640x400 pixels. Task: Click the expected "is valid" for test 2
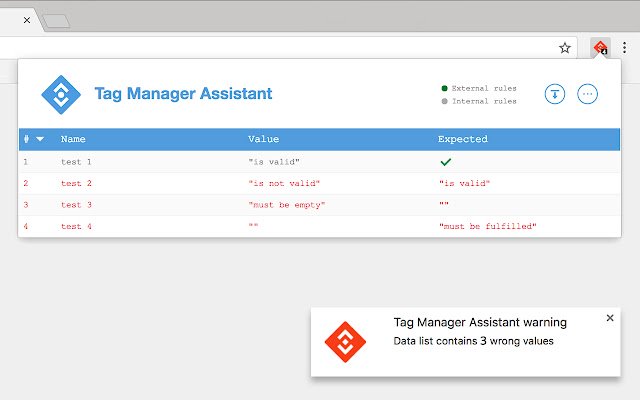pyautogui.click(x=464, y=184)
